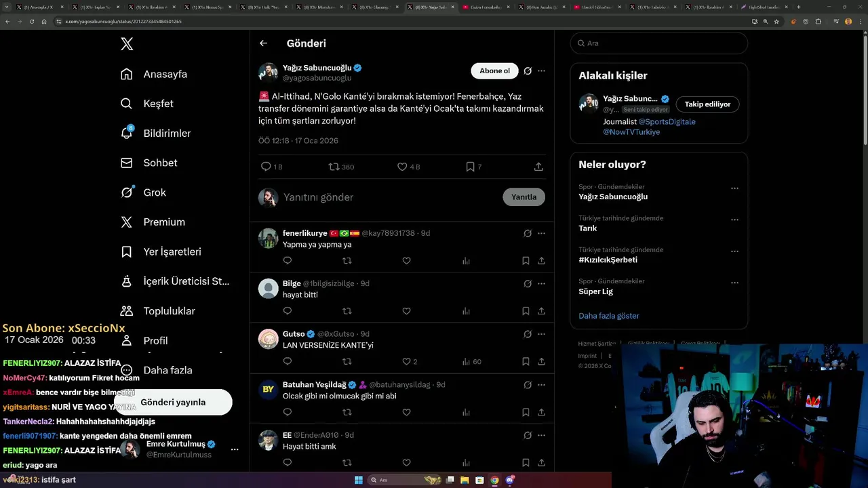Share Bilge's reply

point(541,311)
